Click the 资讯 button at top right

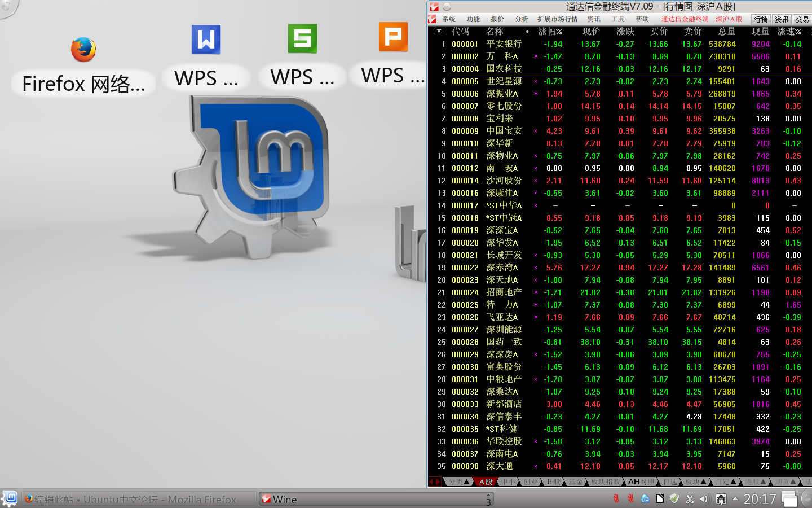782,19
